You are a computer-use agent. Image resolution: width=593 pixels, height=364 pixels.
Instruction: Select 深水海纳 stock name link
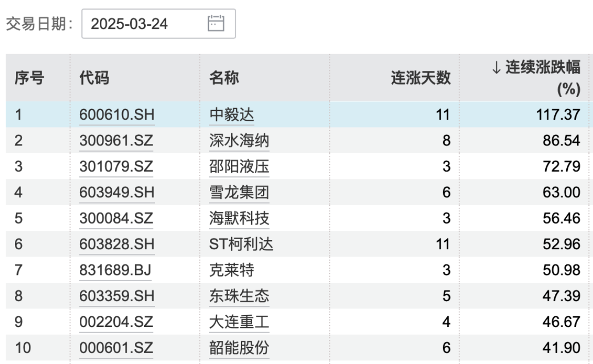click(239, 141)
